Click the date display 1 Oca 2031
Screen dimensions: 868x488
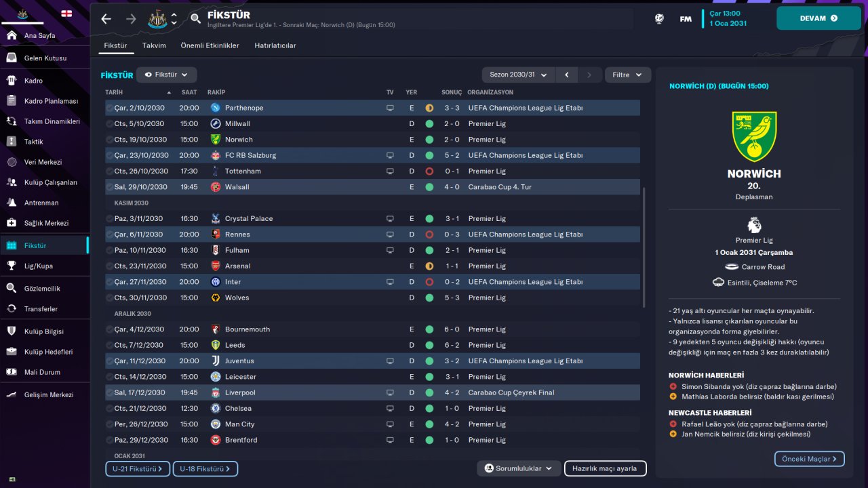728,23
